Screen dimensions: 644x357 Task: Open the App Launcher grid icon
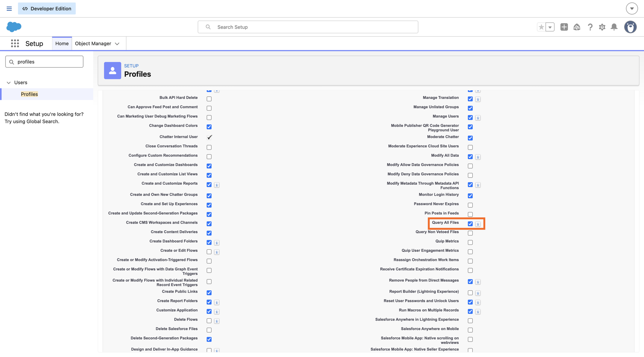15,44
